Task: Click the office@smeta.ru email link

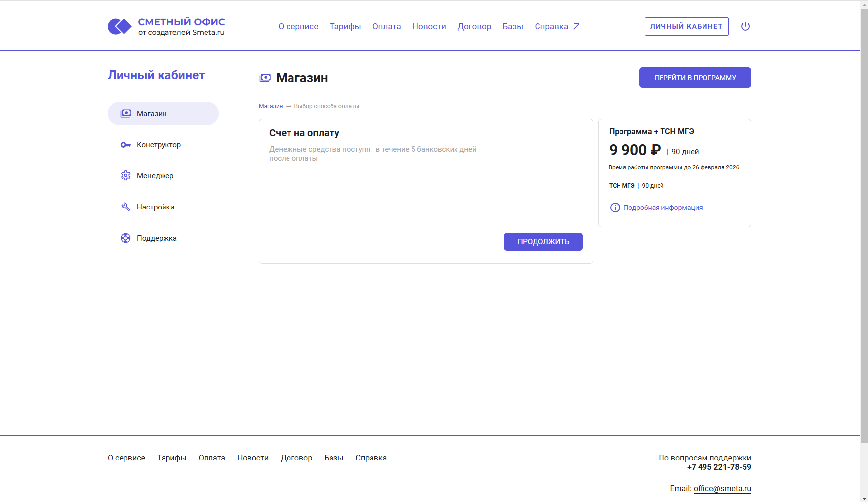Action: pos(722,488)
